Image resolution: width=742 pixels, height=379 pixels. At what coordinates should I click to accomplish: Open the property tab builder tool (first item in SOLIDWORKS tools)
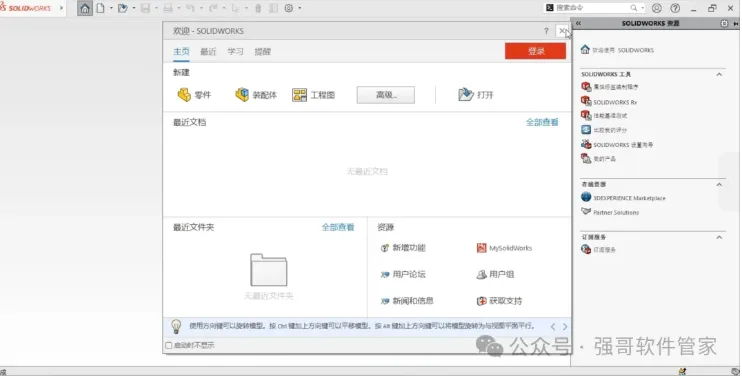tap(610, 87)
